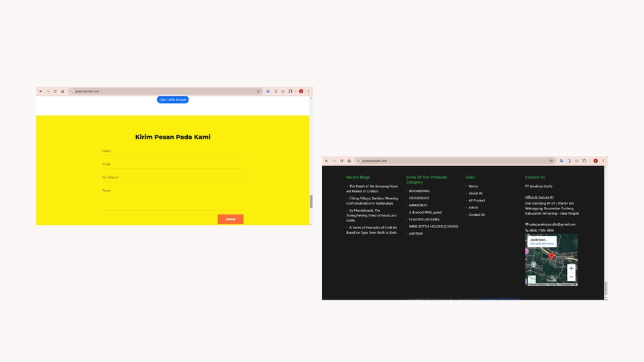Open the All Product footer link
This screenshot has width=644, height=362.
coord(477,200)
